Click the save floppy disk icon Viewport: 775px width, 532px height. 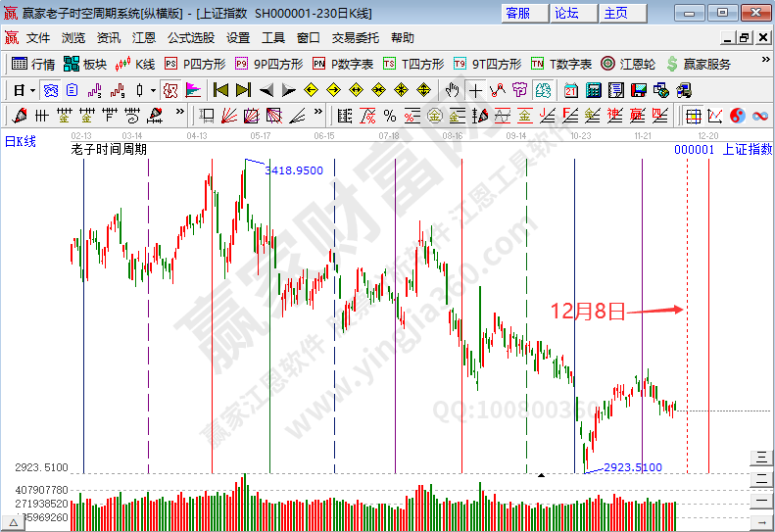(639, 90)
